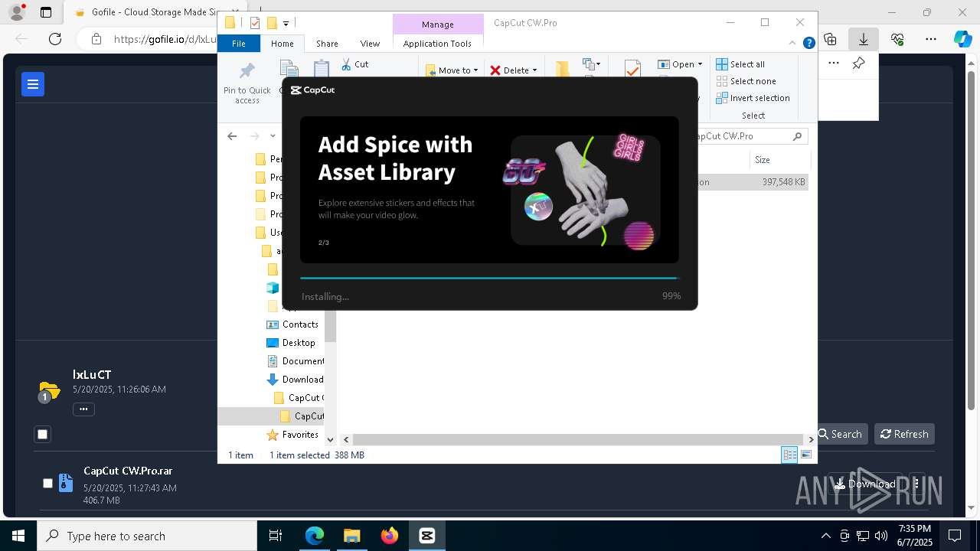Click Pin to Quick access in Explorer
Screen dimensions: 980x551
click(247, 83)
